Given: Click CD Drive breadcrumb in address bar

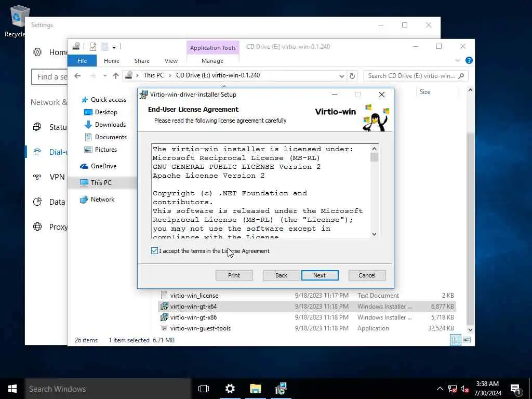Looking at the screenshot, I should click(x=218, y=75).
